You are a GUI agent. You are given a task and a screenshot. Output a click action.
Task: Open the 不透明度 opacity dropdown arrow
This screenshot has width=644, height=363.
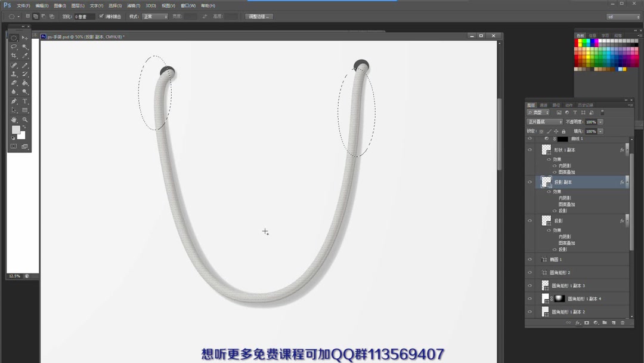600,122
